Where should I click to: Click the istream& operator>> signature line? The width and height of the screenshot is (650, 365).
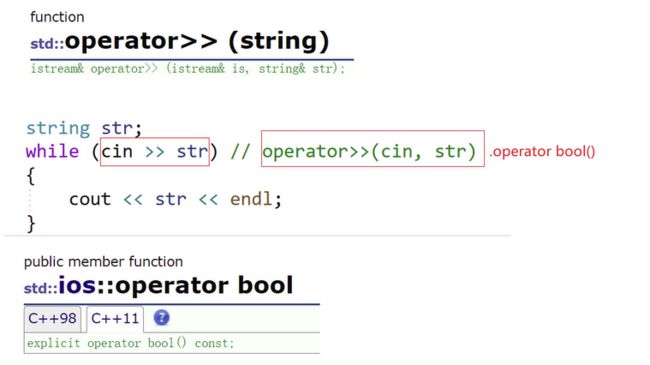pos(188,68)
